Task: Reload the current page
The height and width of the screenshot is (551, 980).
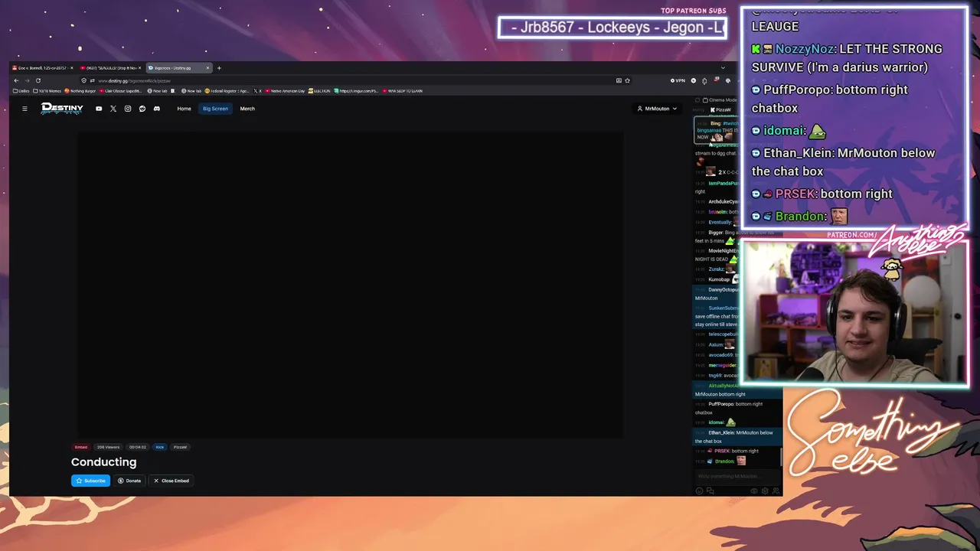Action: click(x=38, y=80)
